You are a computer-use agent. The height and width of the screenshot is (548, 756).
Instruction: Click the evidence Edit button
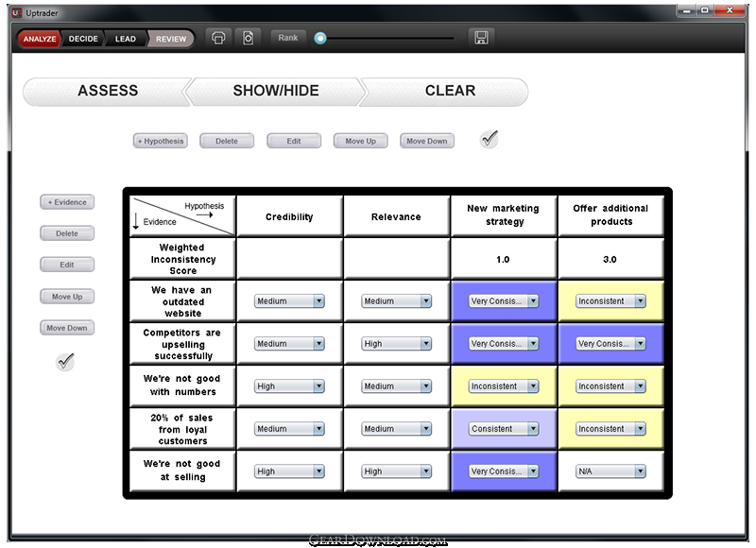point(67,265)
